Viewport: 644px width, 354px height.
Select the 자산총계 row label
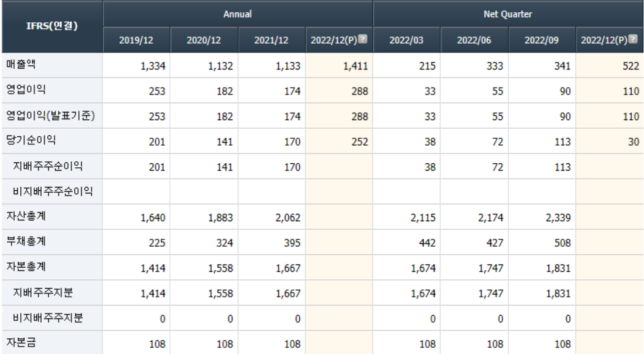coord(26,216)
